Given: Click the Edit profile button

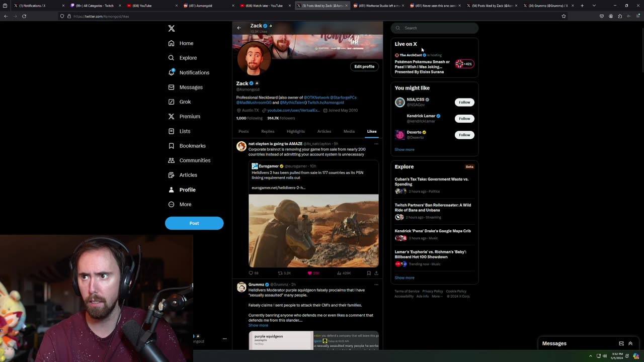Looking at the screenshot, I should (364, 66).
